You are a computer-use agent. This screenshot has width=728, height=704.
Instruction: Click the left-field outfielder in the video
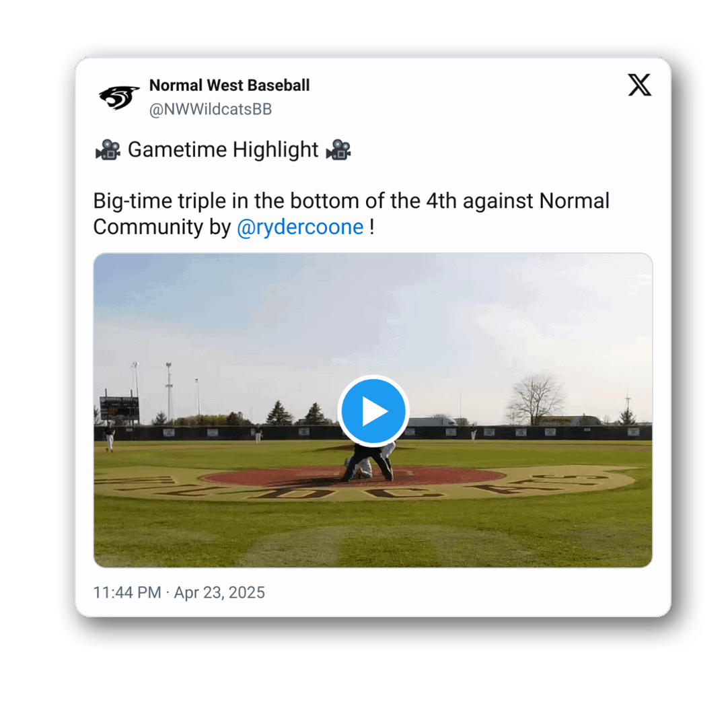pyautogui.click(x=110, y=437)
